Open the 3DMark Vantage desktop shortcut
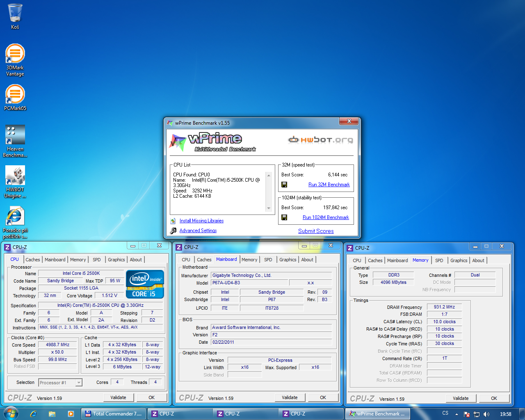Viewport: 525px width, 420px height. [15, 60]
